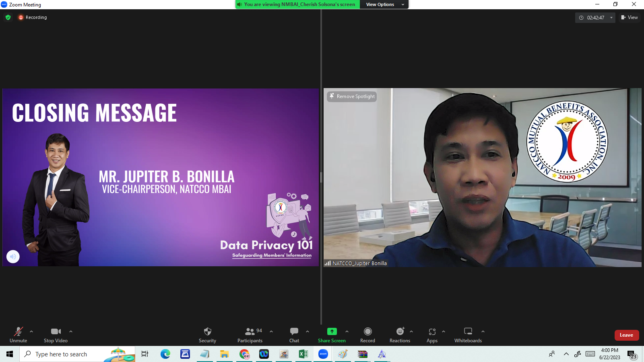
Task: Click the shared screen viewing notification bar
Action: click(297, 4)
